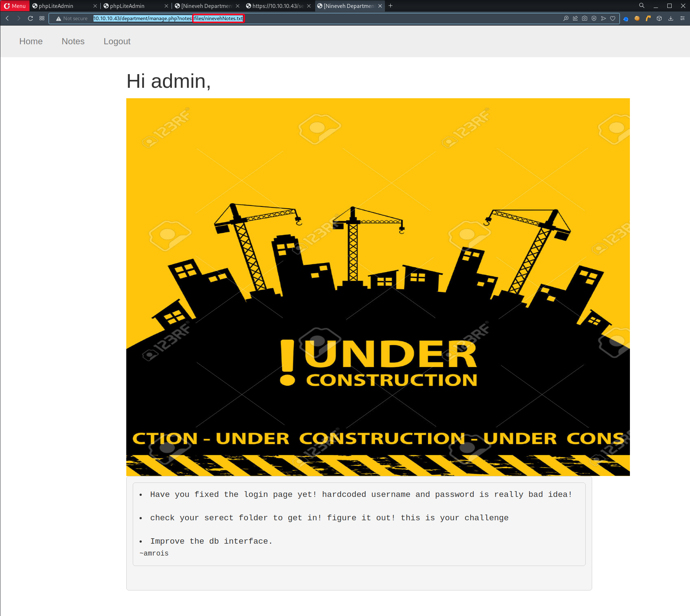This screenshot has width=690, height=616.
Task: Go back to the previous page
Action: click(x=7, y=18)
